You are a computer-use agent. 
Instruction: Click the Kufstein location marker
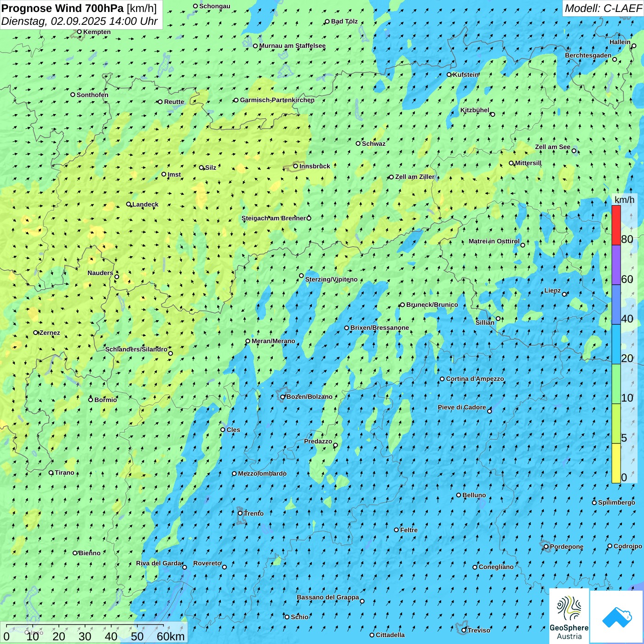[449, 75]
